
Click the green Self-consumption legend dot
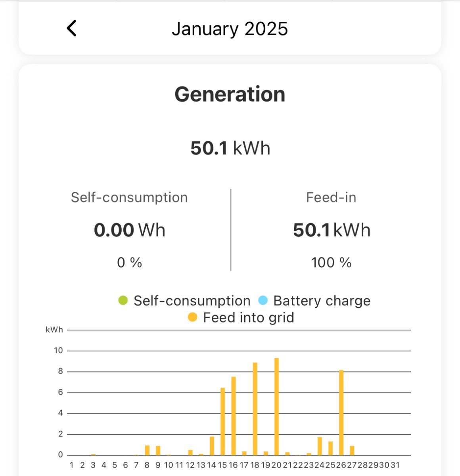pos(123,301)
